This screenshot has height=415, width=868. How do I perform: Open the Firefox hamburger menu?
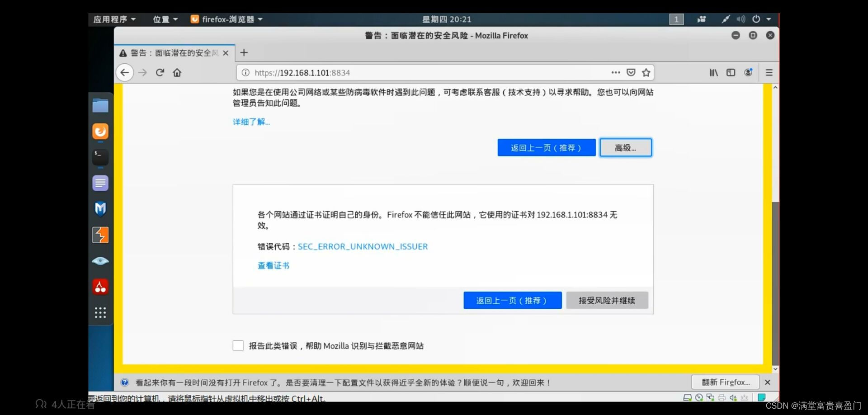769,72
